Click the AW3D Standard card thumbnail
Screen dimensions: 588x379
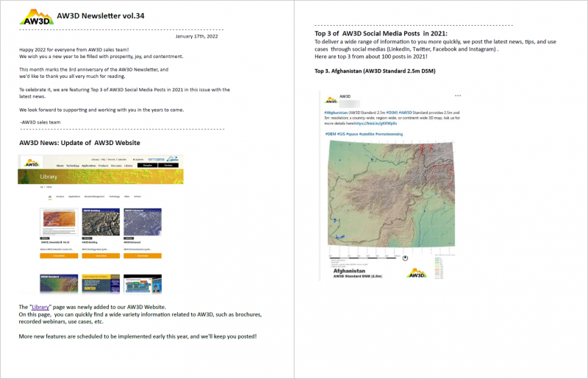point(59,283)
